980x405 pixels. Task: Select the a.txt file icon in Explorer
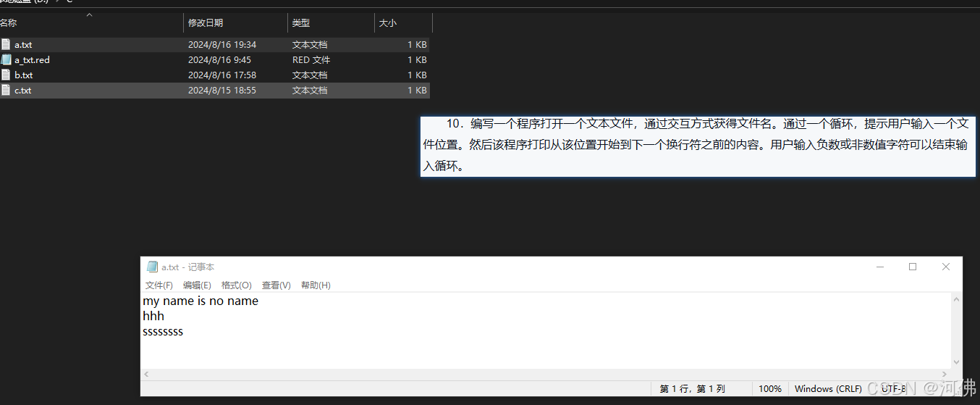coord(6,44)
